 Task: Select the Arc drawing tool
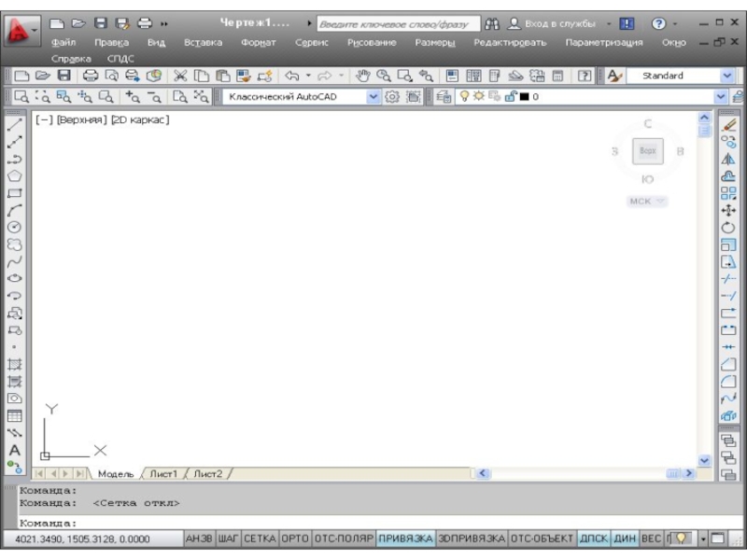coord(14,210)
